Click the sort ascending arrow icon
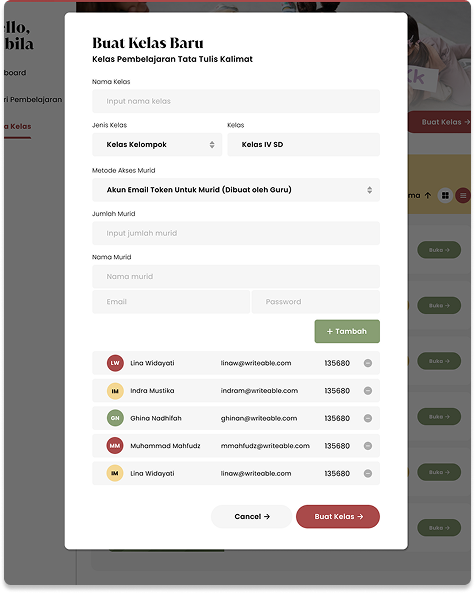This screenshot has height=593, width=475. pos(428,196)
